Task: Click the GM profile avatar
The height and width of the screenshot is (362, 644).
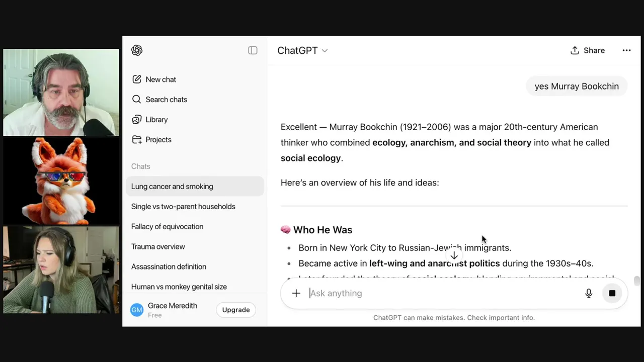Action: tap(137, 310)
